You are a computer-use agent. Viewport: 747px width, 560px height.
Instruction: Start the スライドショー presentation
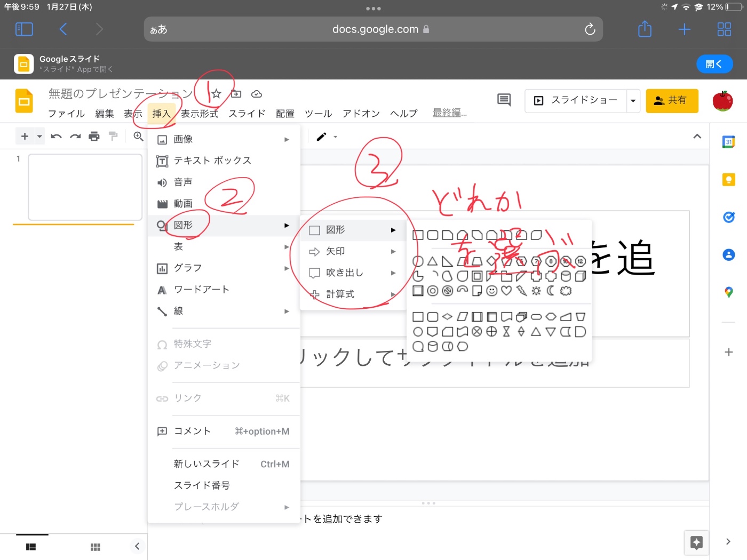coord(576,101)
